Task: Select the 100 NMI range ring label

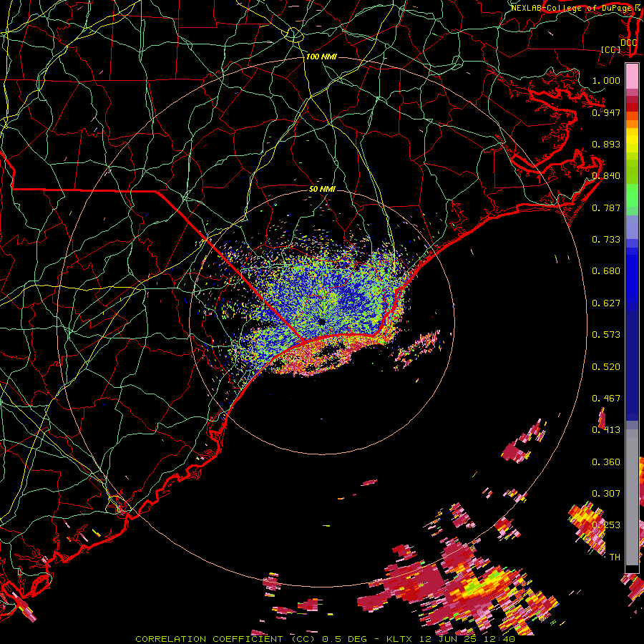Action: pyautogui.click(x=321, y=57)
